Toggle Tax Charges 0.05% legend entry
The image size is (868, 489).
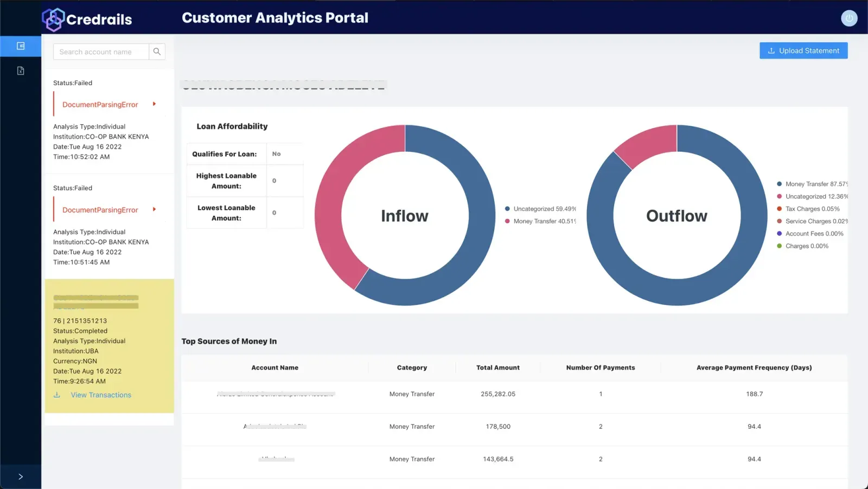tap(808, 209)
